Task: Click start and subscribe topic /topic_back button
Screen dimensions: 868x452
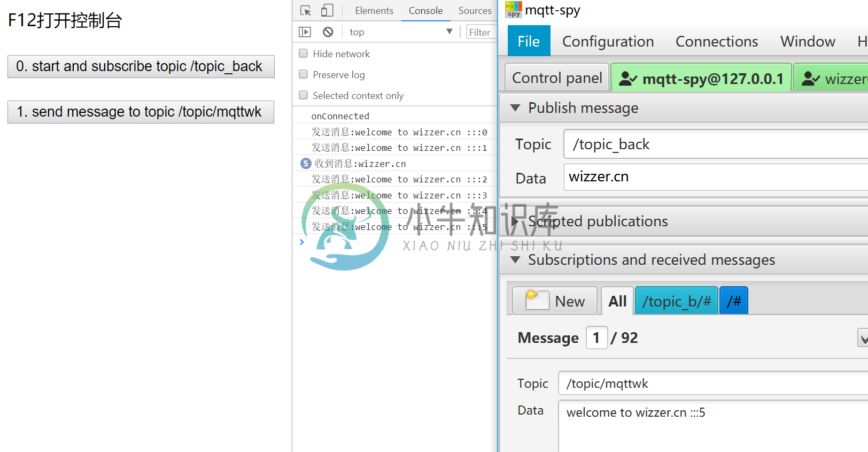Action: 141,66
